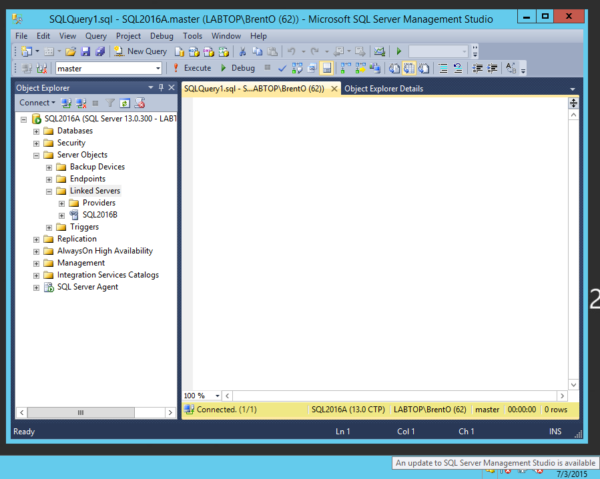The width and height of the screenshot is (600, 479).
Task: Select the SQL2016B linked server icon
Action: (74, 215)
